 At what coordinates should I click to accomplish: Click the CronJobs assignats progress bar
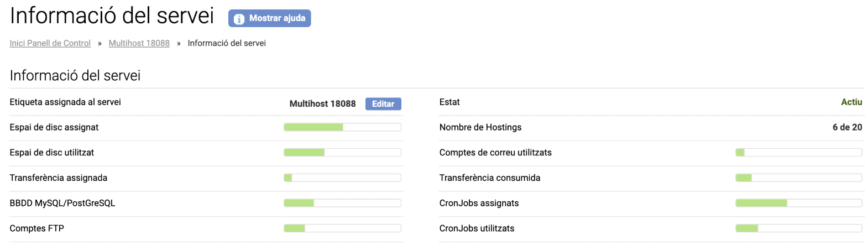coord(799,203)
